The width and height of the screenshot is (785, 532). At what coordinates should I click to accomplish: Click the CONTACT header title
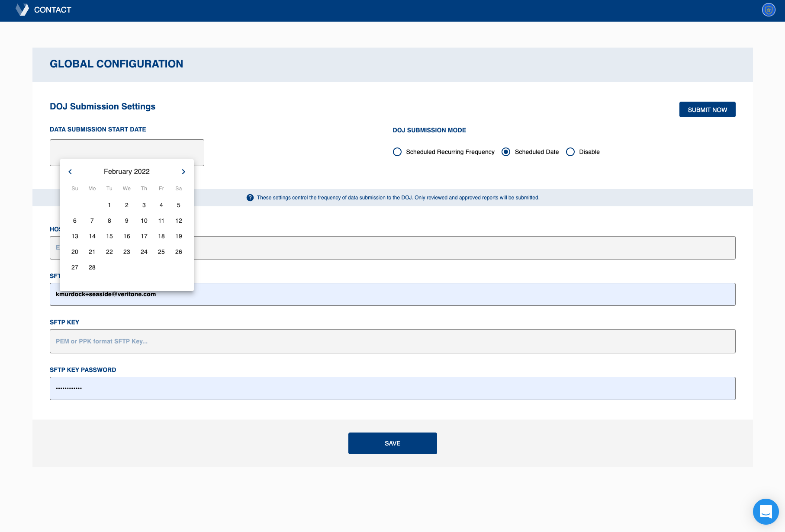click(x=53, y=10)
